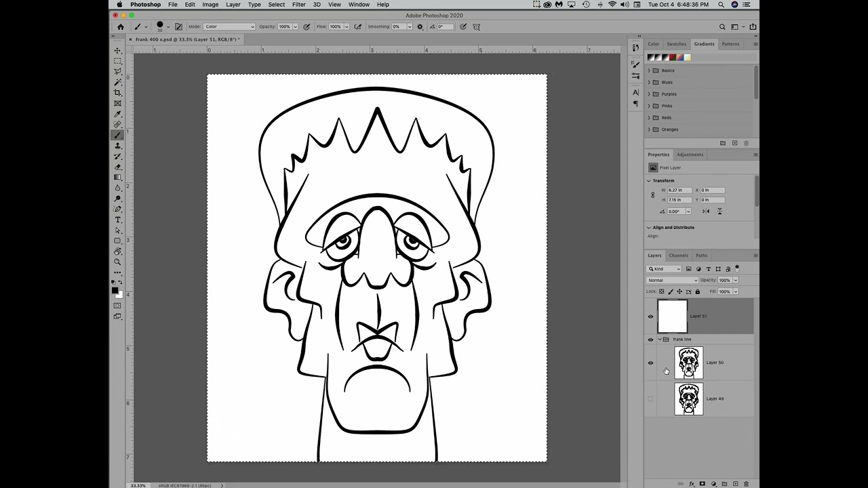
Task: Delete layer with trash icon
Action: [747, 484]
